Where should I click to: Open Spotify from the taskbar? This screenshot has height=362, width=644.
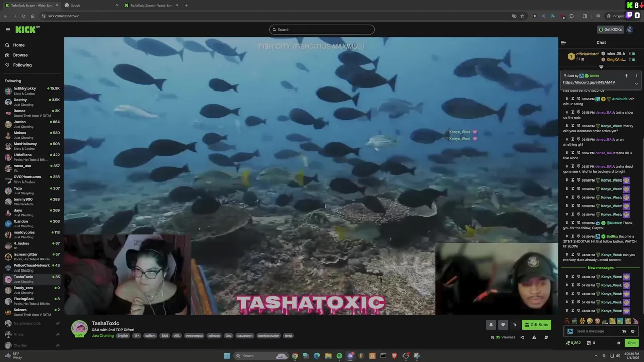click(339, 356)
